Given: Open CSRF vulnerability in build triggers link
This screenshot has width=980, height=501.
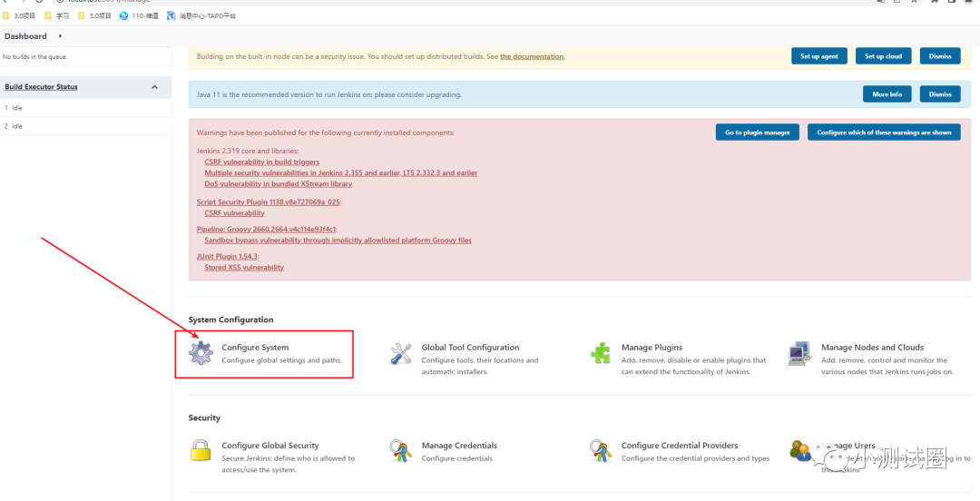Looking at the screenshot, I should [x=262, y=162].
